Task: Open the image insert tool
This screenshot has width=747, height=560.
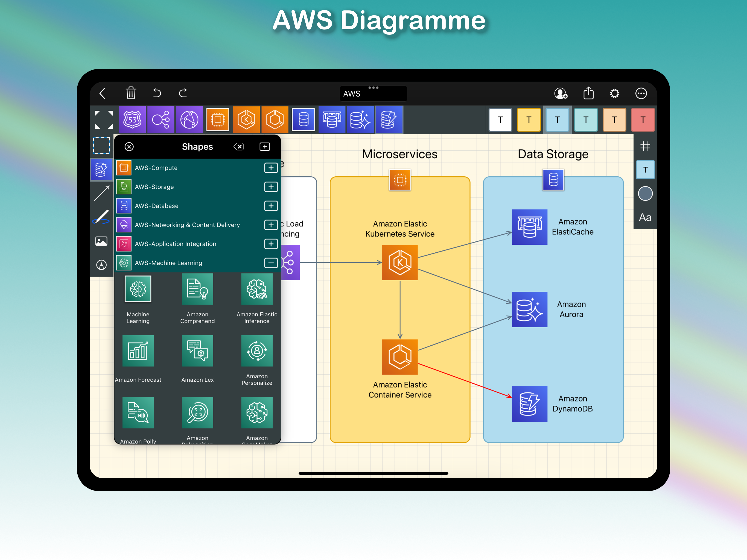Action: click(x=101, y=241)
